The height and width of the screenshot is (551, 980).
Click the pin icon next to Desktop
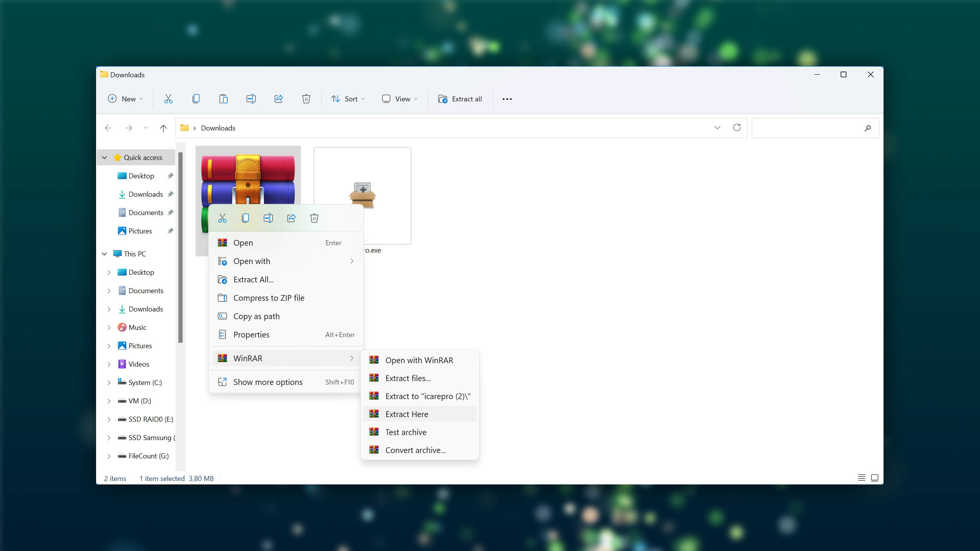pyautogui.click(x=170, y=176)
